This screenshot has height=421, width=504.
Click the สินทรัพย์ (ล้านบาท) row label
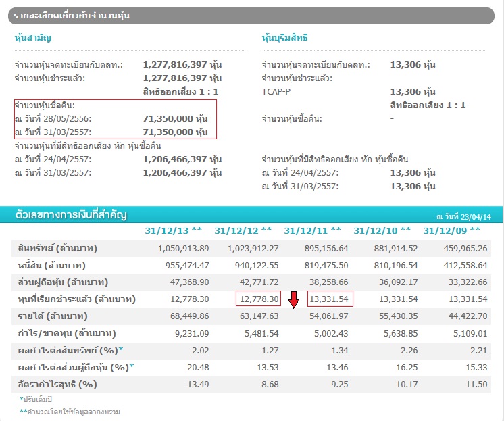point(57,248)
